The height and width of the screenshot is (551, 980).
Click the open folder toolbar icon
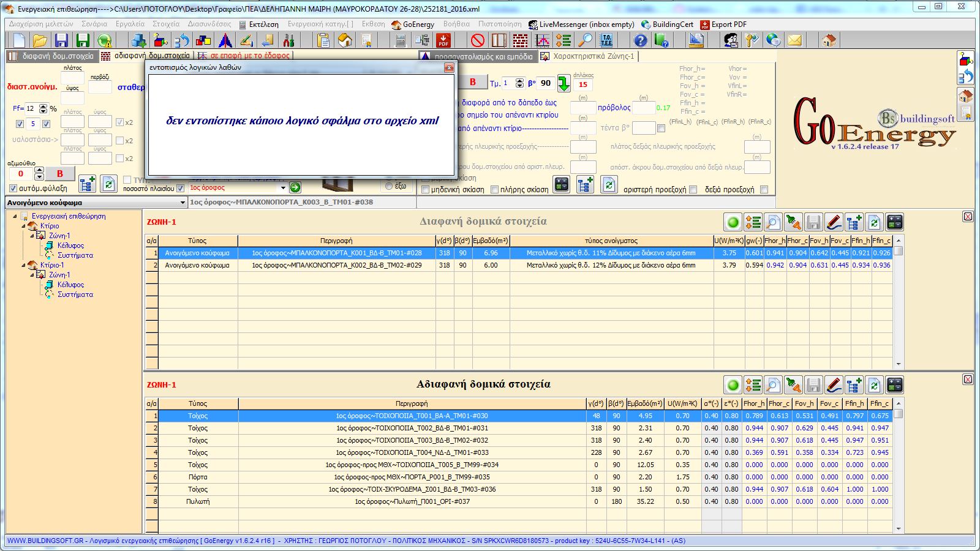click(40, 40)
